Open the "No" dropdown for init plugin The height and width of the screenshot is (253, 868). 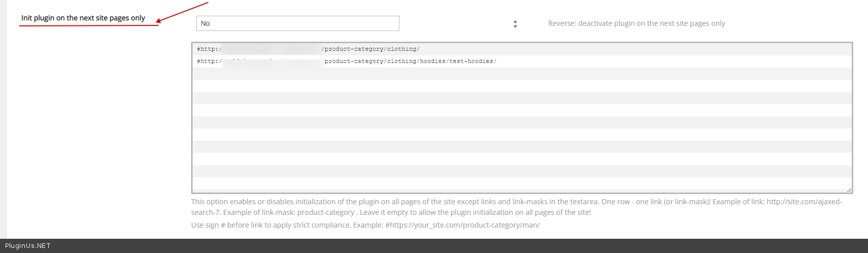(297, 23)
